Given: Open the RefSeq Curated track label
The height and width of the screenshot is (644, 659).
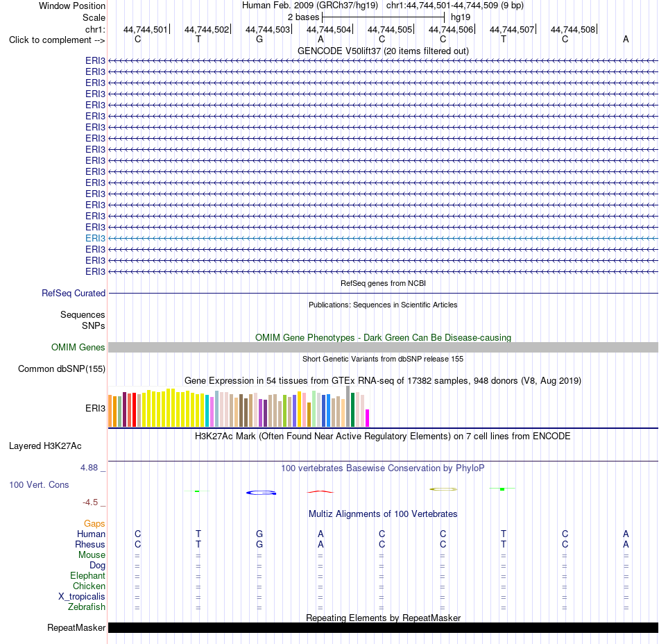Looking at the screenshot, I should [73, 293].
